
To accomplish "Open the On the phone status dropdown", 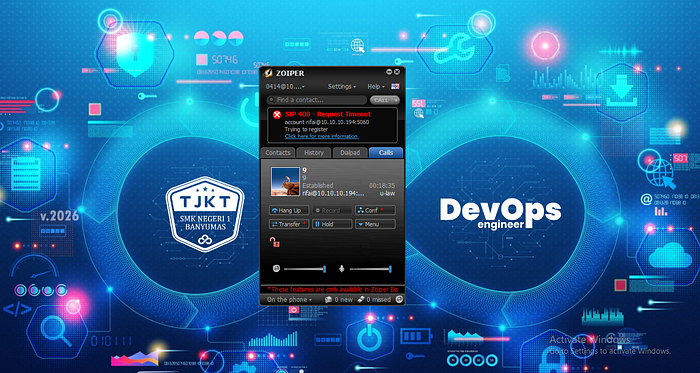I will coord(289,300).
